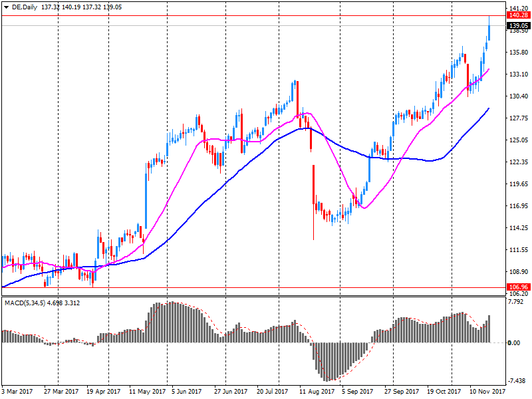Open the chart menu triangle beside DE,Daily
Image resolution: width=532 pixels, height=399 pixels.
coord(6,7)
